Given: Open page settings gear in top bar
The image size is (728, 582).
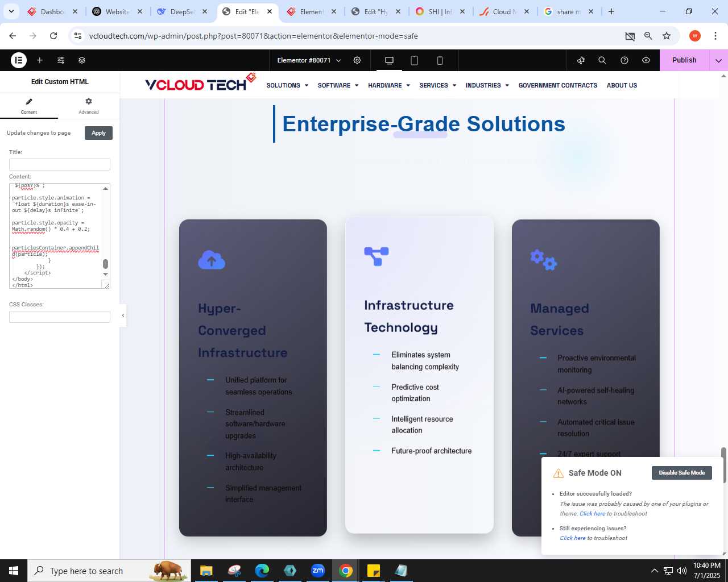Looking at the screenshot, I should pos(357,60).
